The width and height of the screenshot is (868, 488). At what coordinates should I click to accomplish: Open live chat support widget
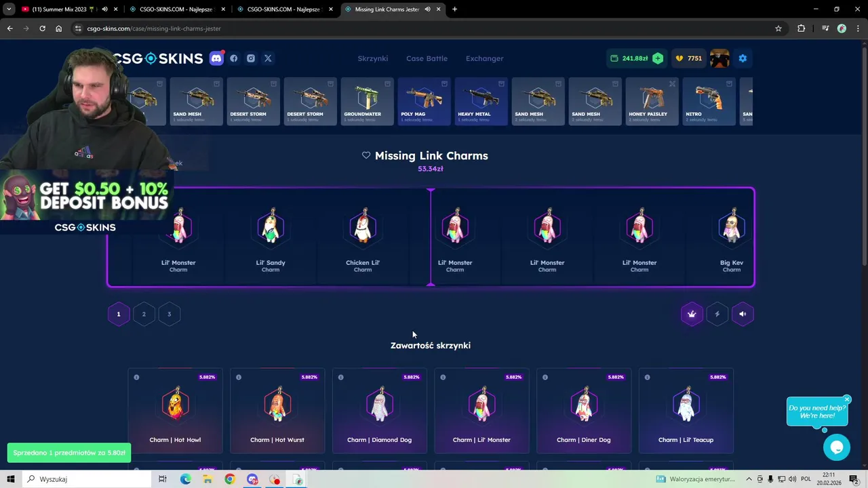point(836,447)
